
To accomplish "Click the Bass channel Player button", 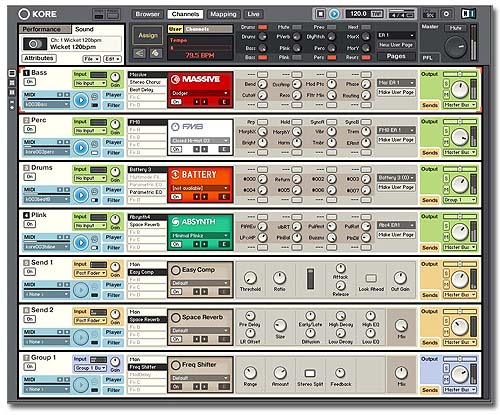I will coord(113,95).
